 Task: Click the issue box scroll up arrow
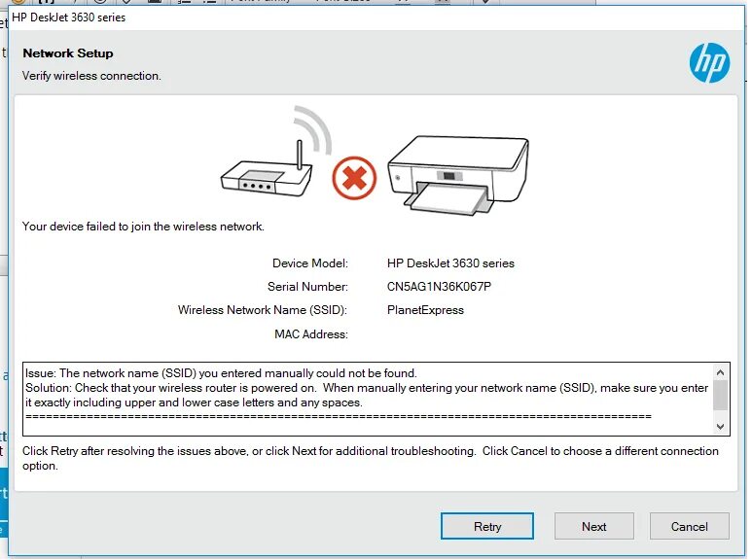click(720, 372)
